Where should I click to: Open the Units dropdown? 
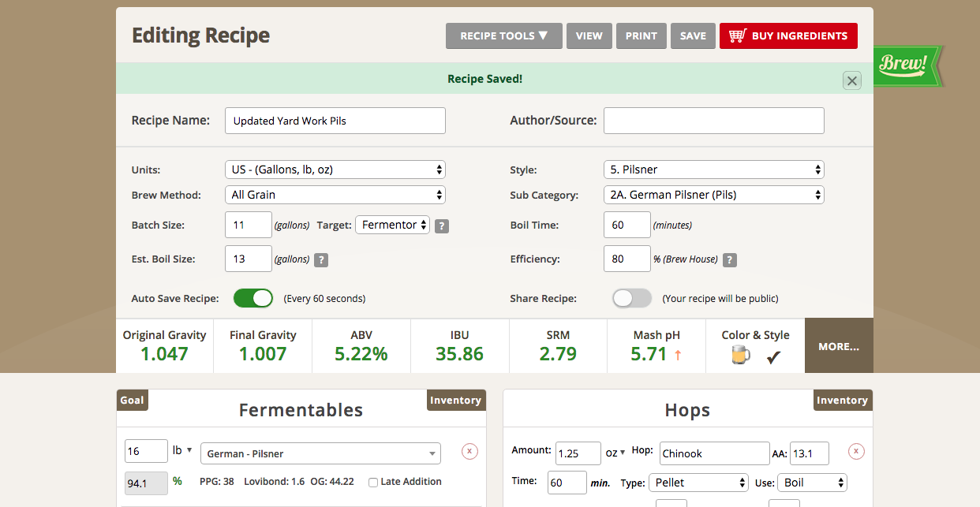click(x=335, y=170)
